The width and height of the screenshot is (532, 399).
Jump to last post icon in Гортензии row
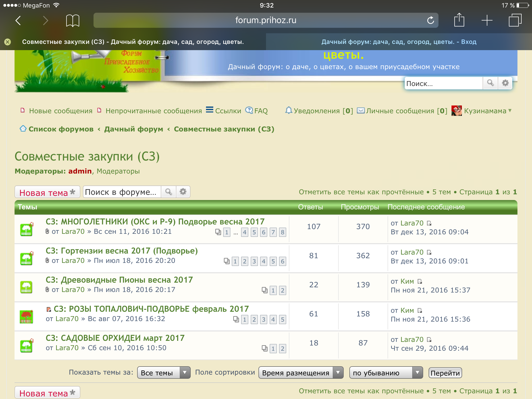tap(429, 252)
